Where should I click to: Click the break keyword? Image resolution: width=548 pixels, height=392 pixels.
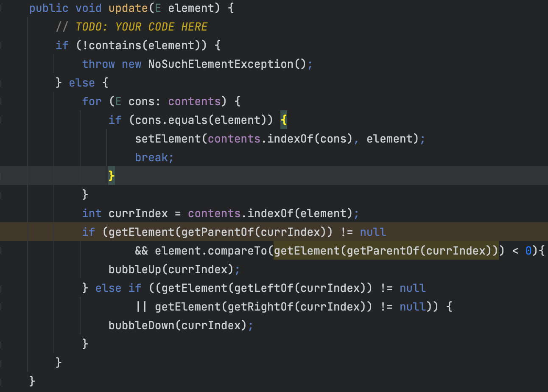(x=151, y=157)
